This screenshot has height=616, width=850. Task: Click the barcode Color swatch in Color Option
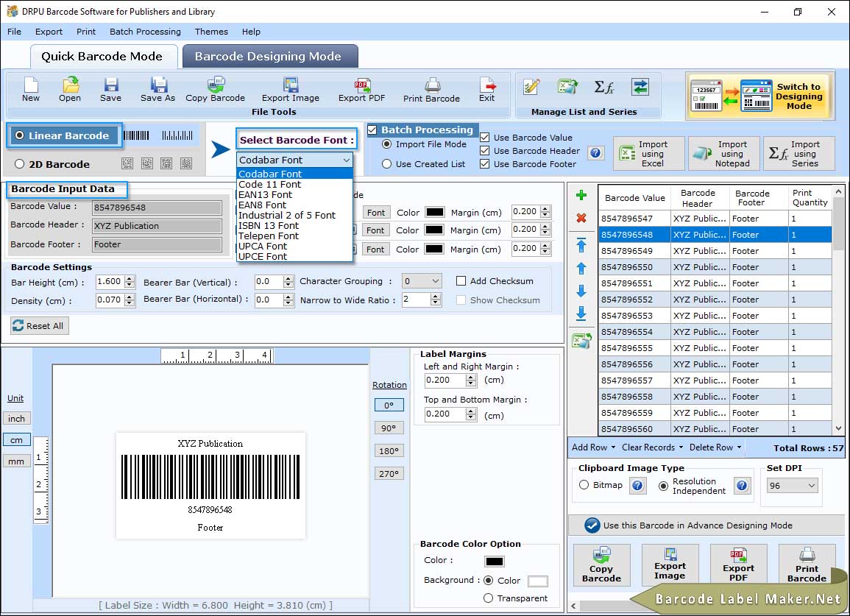tap(495, 562)
